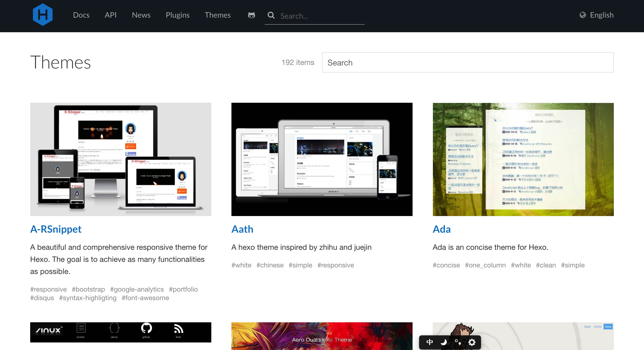Viewport: 644px width, 350px height.
Task: Click the #font-awesome tag
Action: (x=145, y=298)
